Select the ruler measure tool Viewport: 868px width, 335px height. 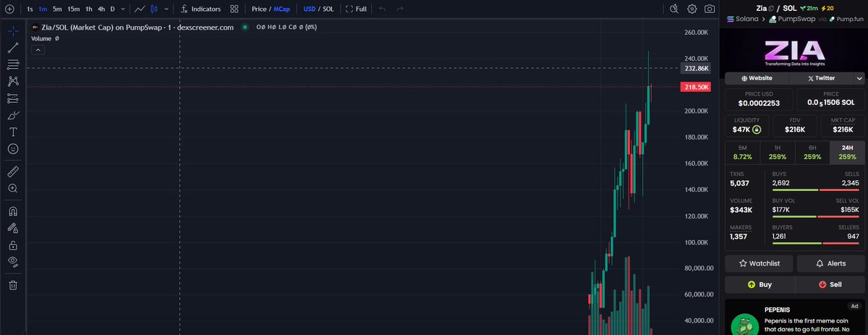pyautogui.click(x=12, y=171)
